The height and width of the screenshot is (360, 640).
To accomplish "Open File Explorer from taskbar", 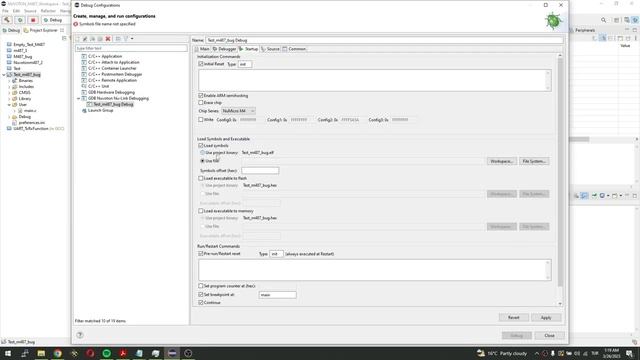I will (x=41, y=353).
